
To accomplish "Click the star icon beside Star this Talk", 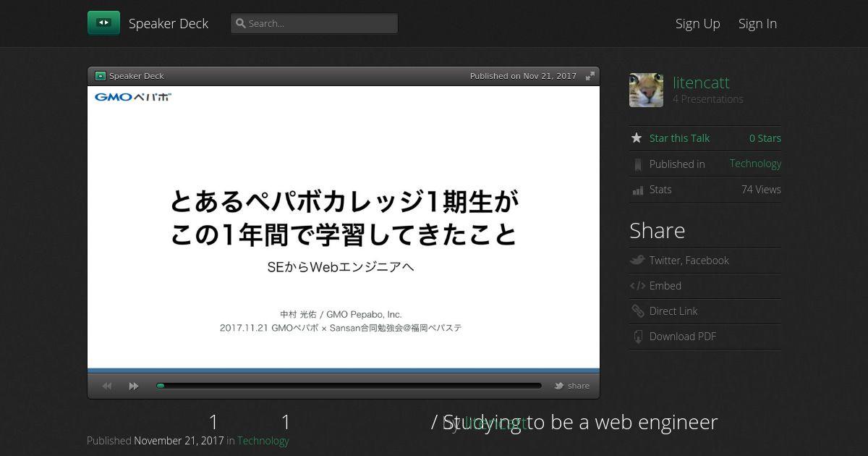I will (x=637, y=138).
